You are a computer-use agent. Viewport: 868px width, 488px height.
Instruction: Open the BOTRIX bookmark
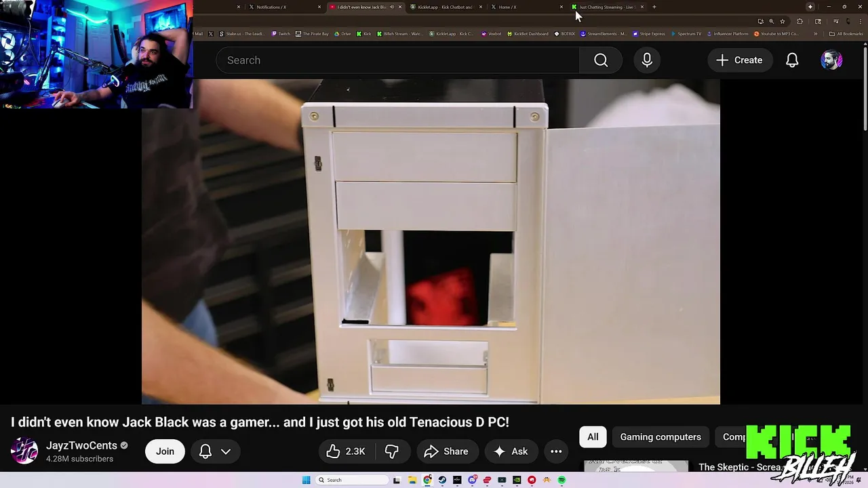coord(564,34)
